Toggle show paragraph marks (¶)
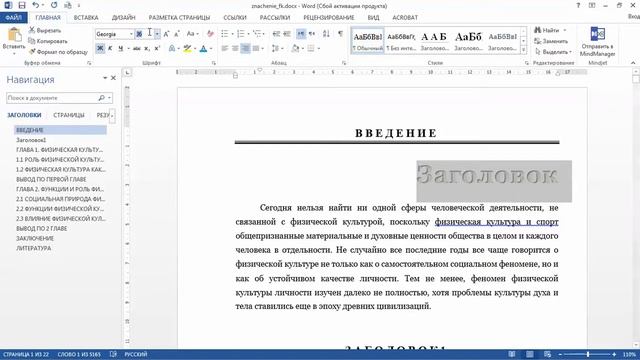 point(340,34)
